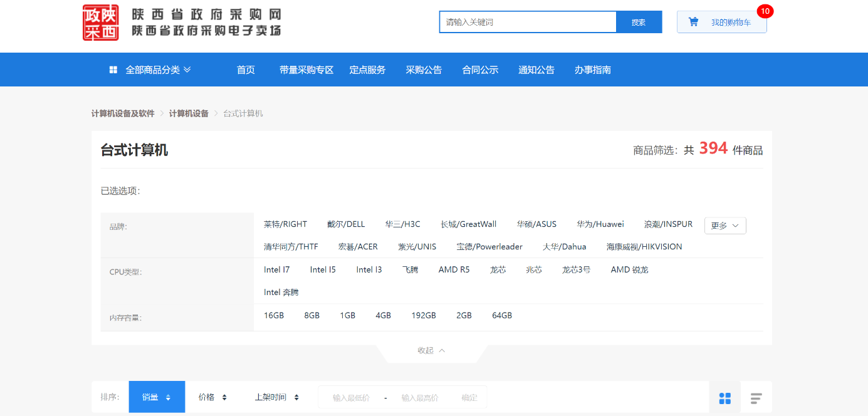Switch to grid view layout icon
This screenshot has width=868, height=416.
point(725,398)
